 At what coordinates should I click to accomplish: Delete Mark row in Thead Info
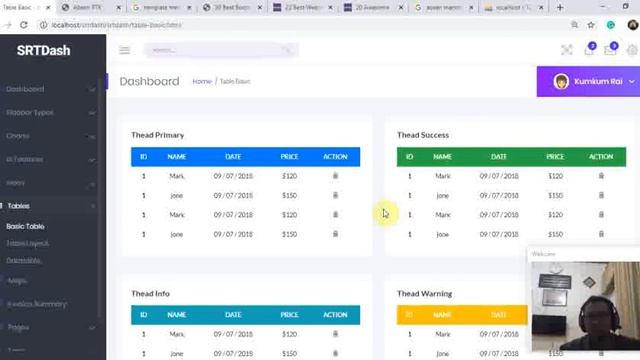[x=335, y=334]
